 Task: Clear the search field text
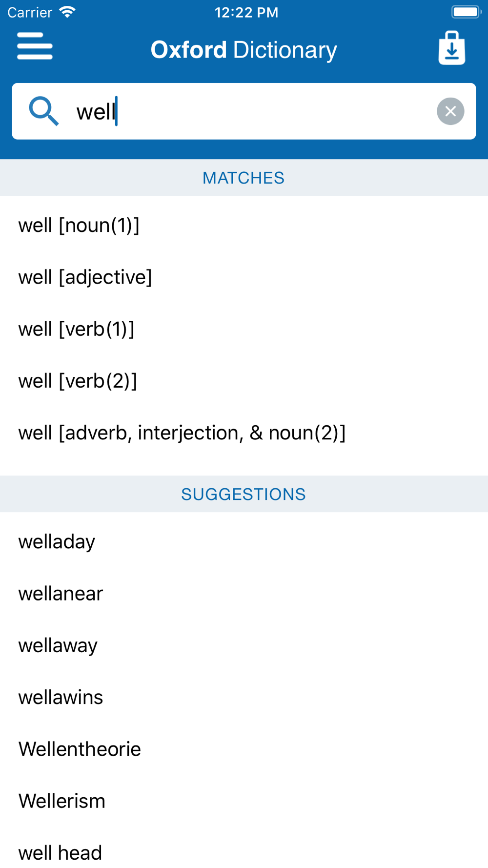coord(450,111)
